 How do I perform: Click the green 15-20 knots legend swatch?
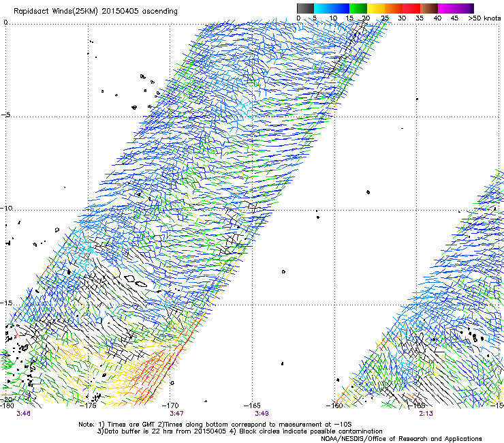(x=358, y=8)
